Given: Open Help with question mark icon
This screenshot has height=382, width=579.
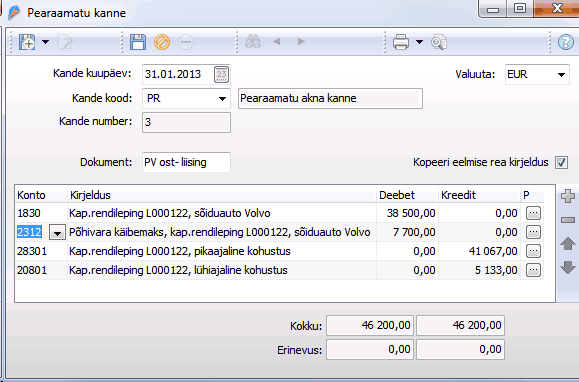Looking at the screenshot, I should pos(565,42).
